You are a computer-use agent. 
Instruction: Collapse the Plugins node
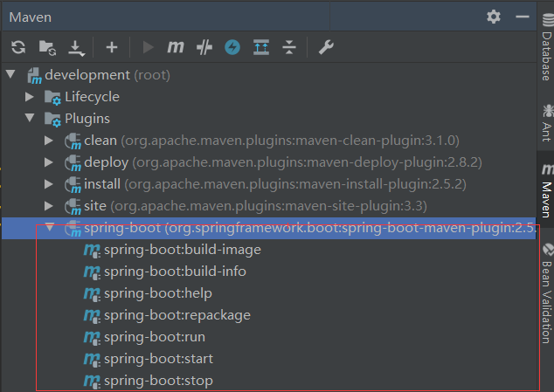pyautogui.click(x=30, y=118)
